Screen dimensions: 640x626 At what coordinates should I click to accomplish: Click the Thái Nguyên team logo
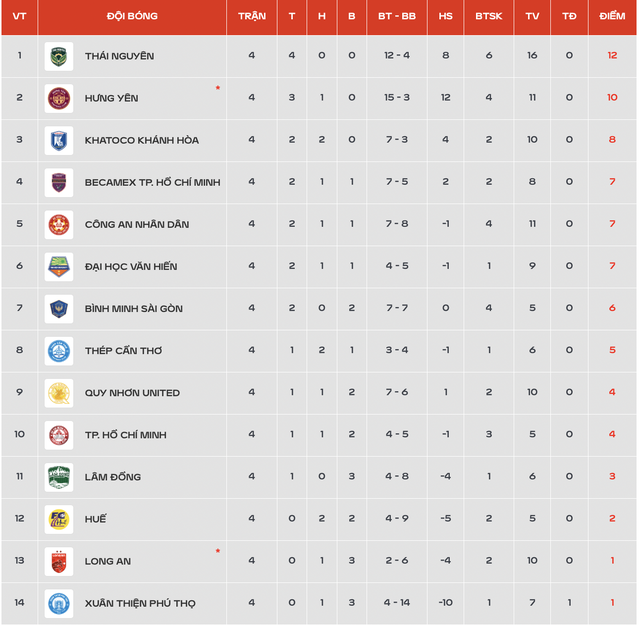pyautogui.click(x=59, y=56)
